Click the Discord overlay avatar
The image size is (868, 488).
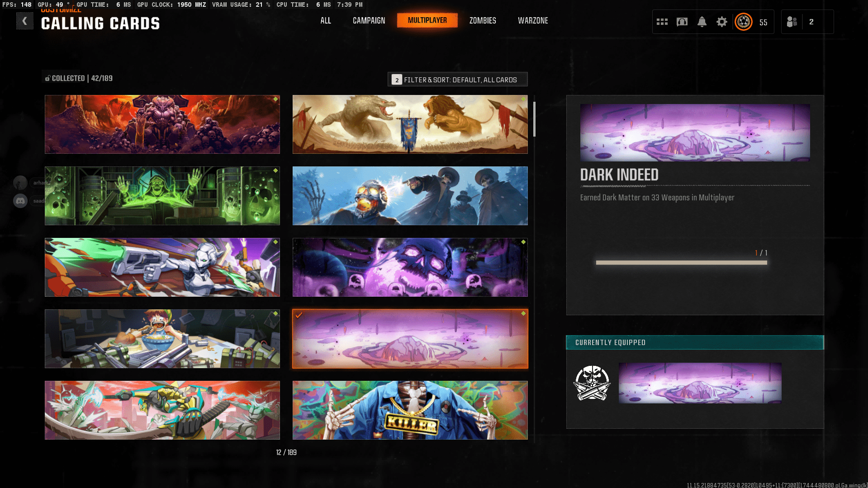(x=20, y=201)
